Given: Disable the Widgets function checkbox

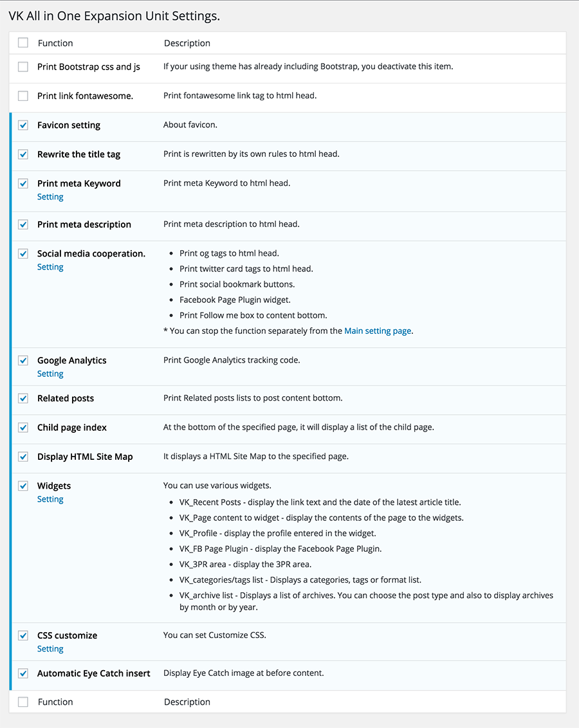Looking at the screenshot, I should pyautogui.click(x=23, y=486).
